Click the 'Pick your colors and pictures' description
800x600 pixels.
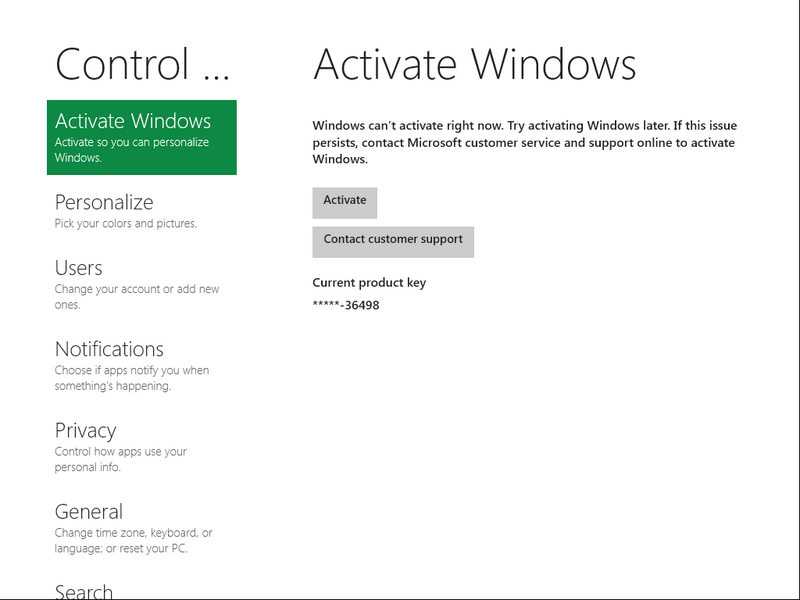tap(126, 223)
